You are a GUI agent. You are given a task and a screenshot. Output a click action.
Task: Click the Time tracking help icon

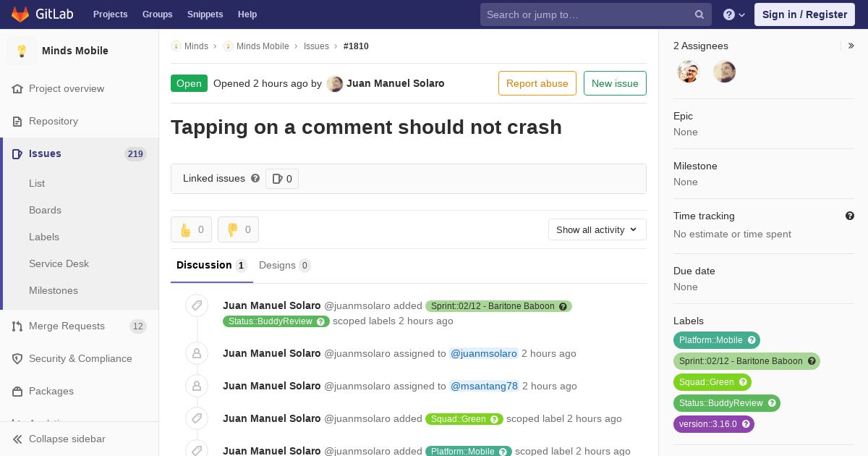(x=850, y=216)
